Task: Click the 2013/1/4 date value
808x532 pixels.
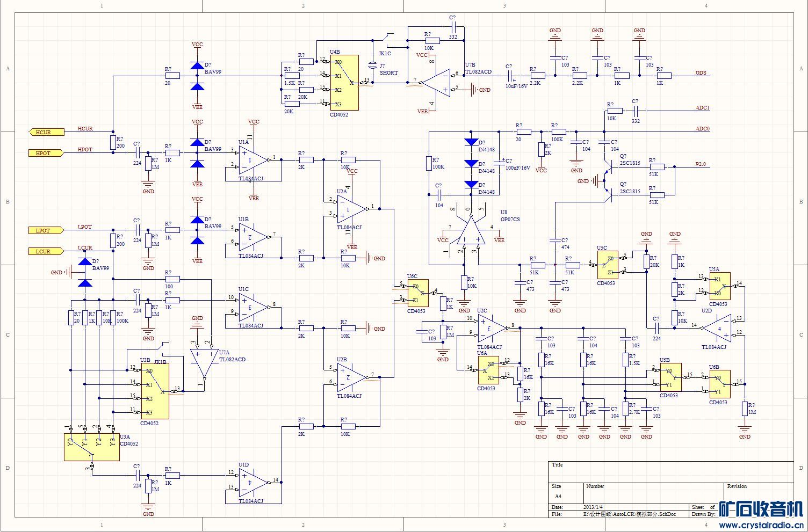Action: pyautogui.click(x=594, y=507)
